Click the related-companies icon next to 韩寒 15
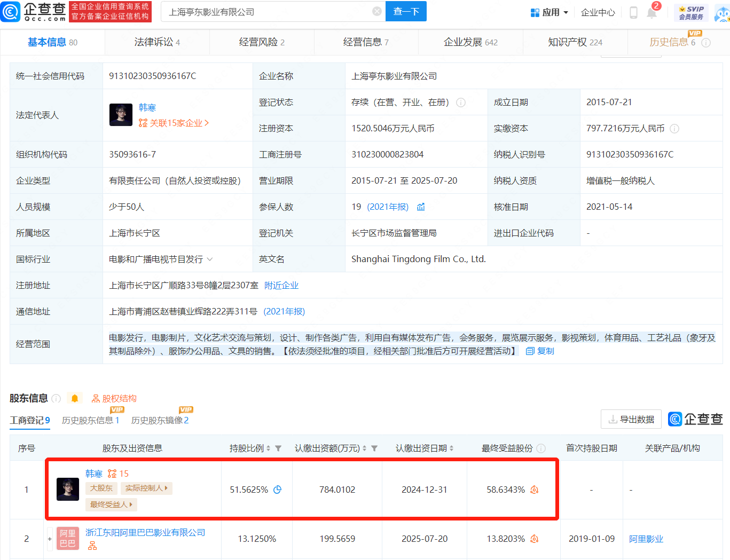Screen dimensions: 730x560 coord(112,474)
